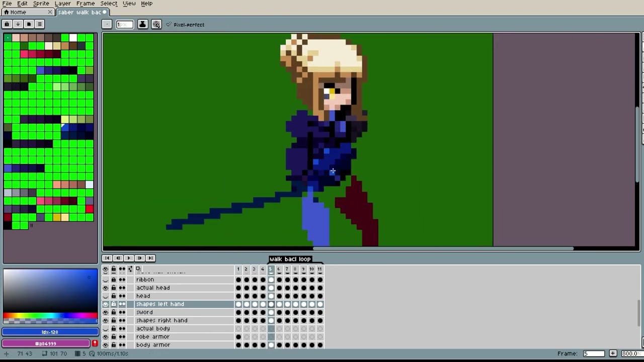Open timeline settings icon in header

click(130, 269)
